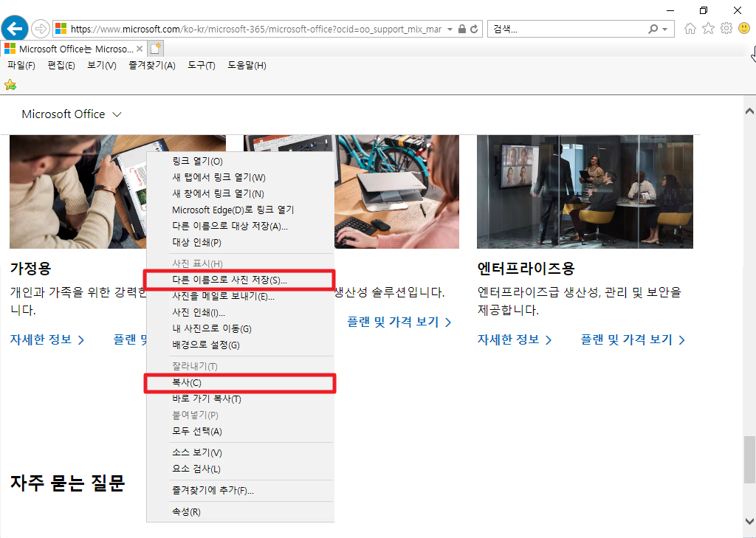Click the vertical scrollbar thumb
The width and height of the screenshot is (756, 538).
(749, 460)
